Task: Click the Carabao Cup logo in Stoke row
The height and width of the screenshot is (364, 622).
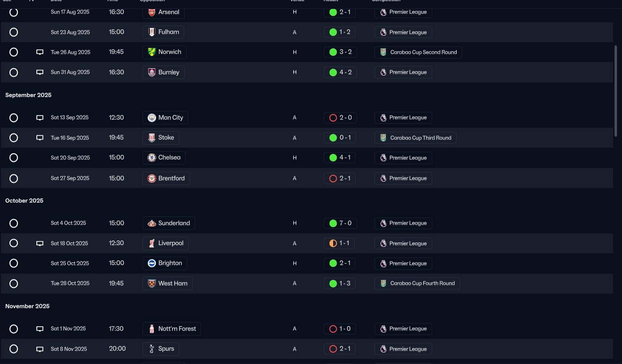Action: 383,138
